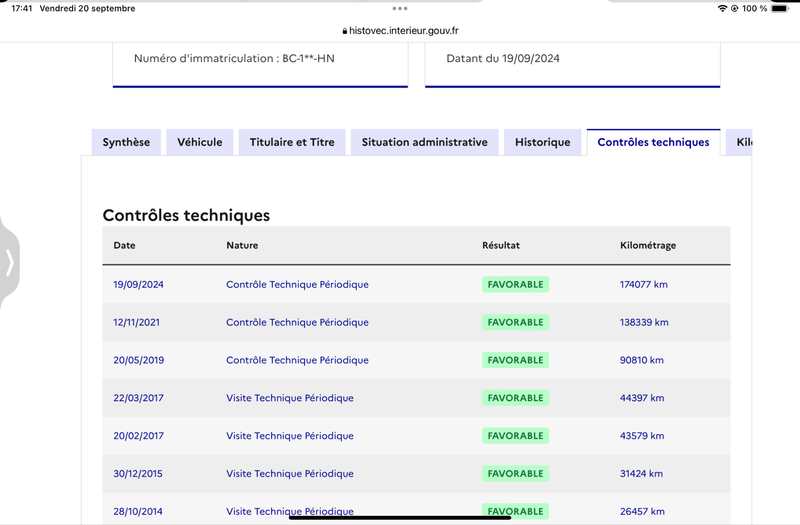Open the partially visible Kilométrage tab
Viewport: 800px width, 525px height.
tap(739, 142)
